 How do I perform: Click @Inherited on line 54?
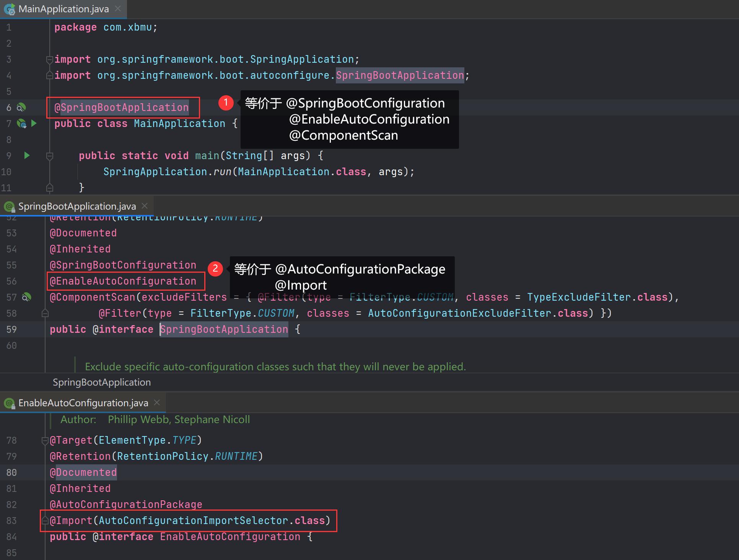(x=80, y=249)
